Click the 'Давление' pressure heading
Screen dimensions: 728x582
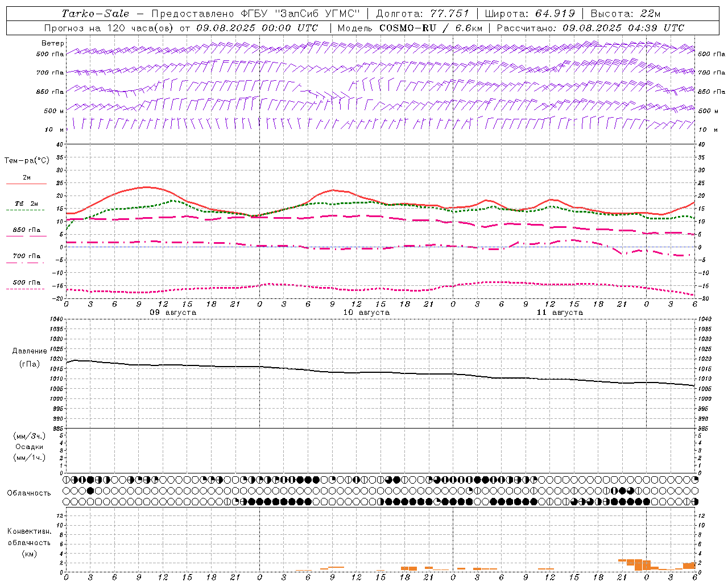pos(30,351)
